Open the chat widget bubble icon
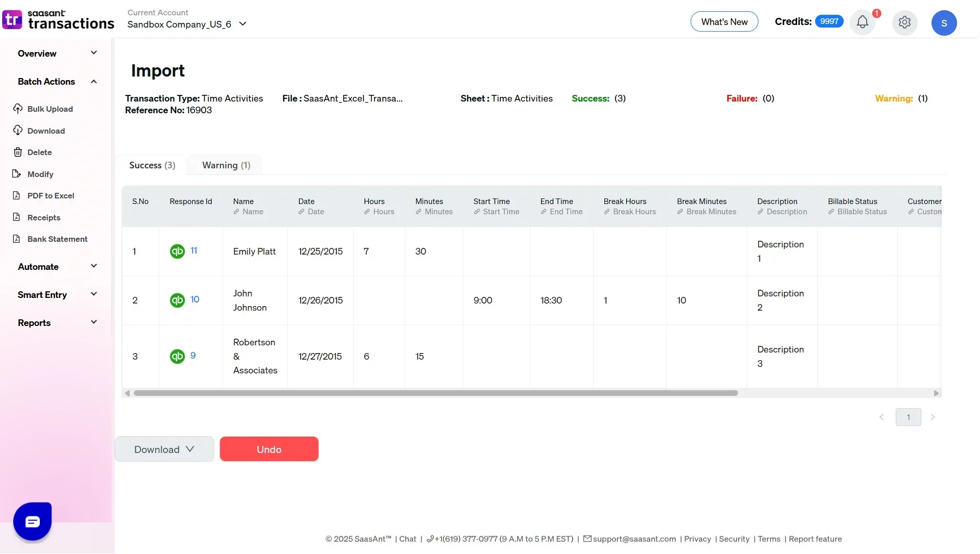980x554 pixels. point(33,522)
